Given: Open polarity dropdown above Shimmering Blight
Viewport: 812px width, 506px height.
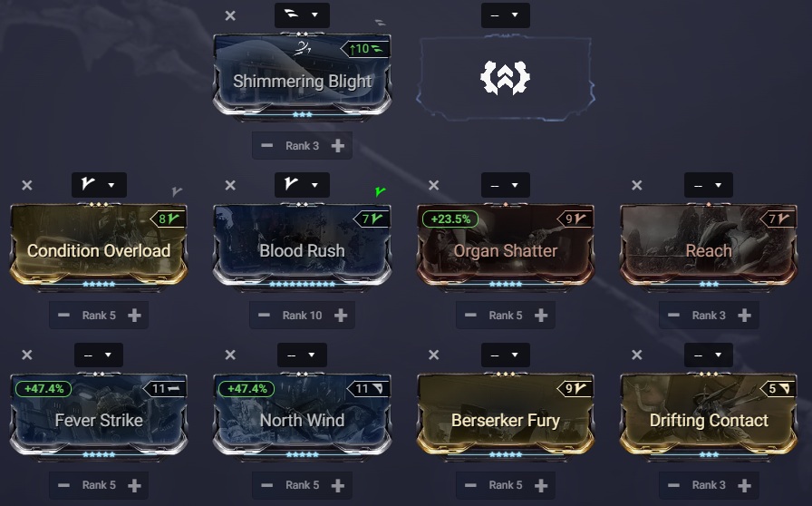Looking at the screenshot, I should click(302, 15).
